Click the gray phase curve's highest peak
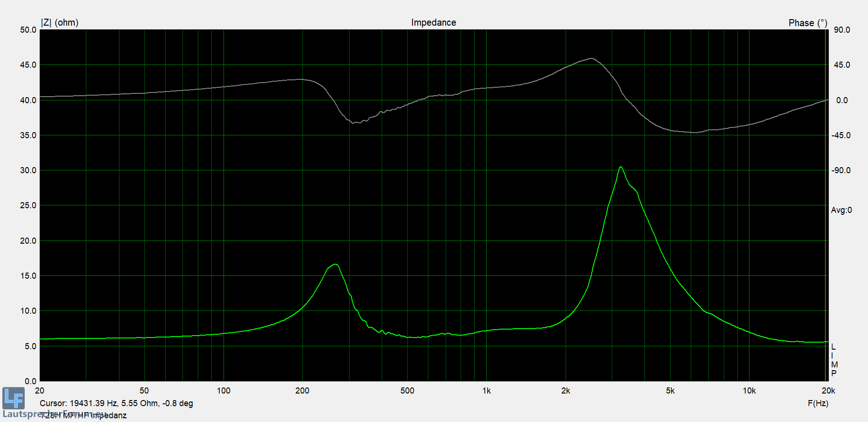 tap(591, 58)
